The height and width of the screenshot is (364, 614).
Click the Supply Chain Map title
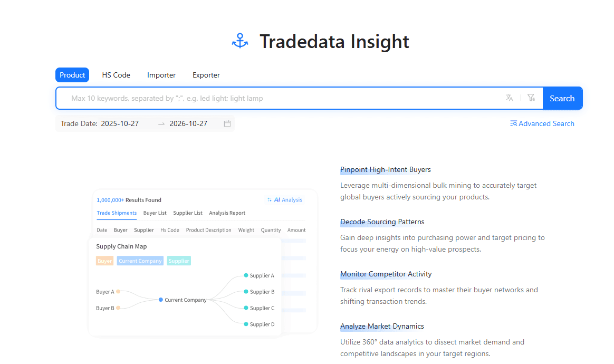tap(121, 246)
